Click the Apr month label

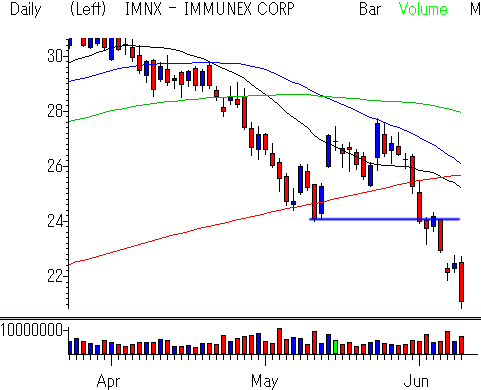coord(109,381)
